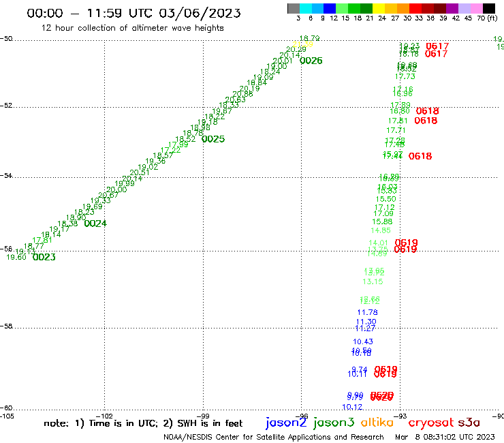This screenshot has width=504, height=443.
Task: Click the timestamp 'Mar 8 08:31:02 UTC 2023'
Action: click(x=445, y=437)
